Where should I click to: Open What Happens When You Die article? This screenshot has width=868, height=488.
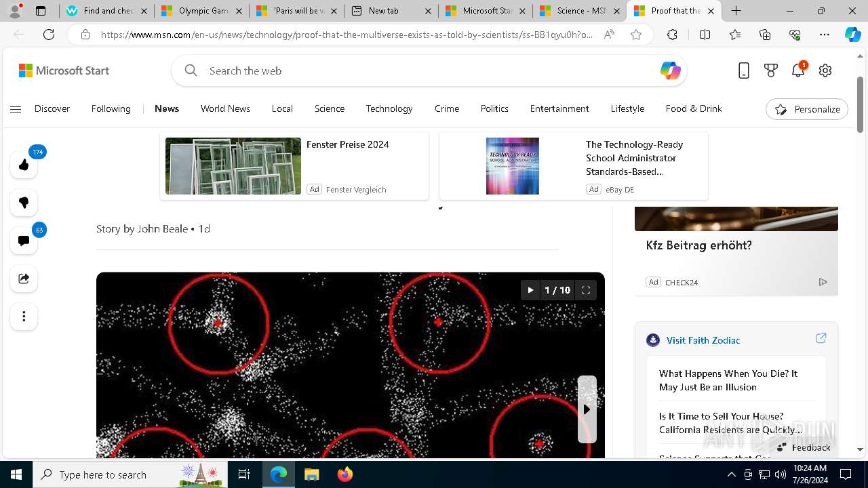728,380
